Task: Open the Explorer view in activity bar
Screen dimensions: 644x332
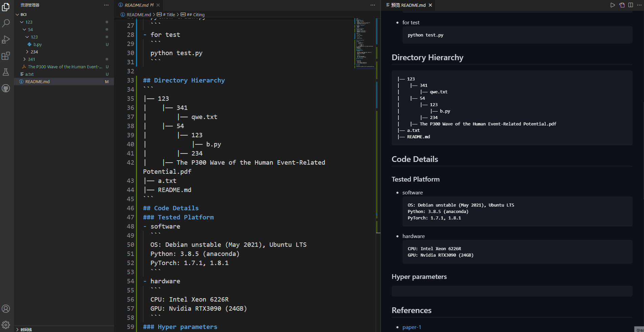Action: click(x=6, y=7)
